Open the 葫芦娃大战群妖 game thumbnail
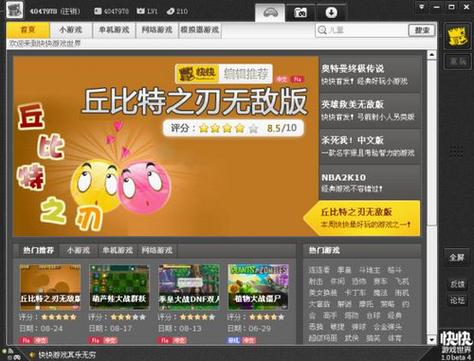 [119, 287]
